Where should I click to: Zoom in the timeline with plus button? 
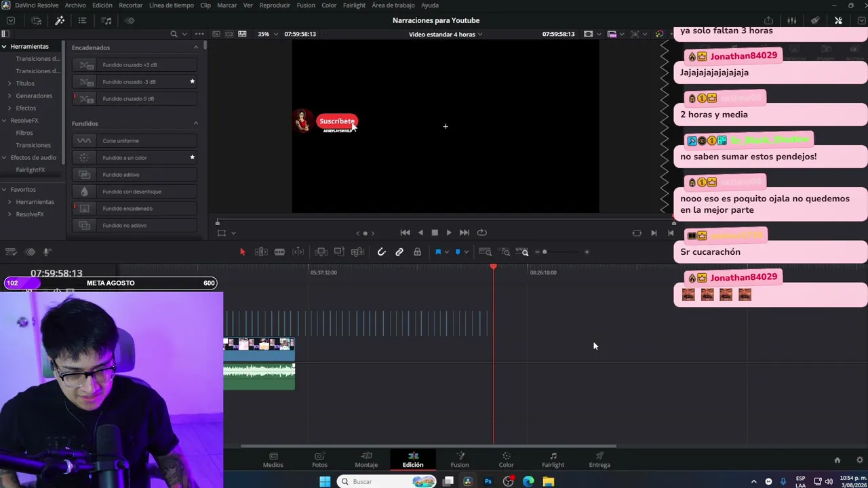[x=587, y=252]
